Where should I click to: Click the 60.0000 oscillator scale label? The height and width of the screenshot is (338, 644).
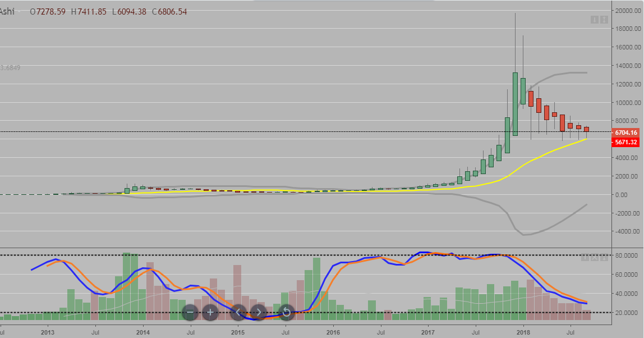pyautogui.click(x=626, y=274)
